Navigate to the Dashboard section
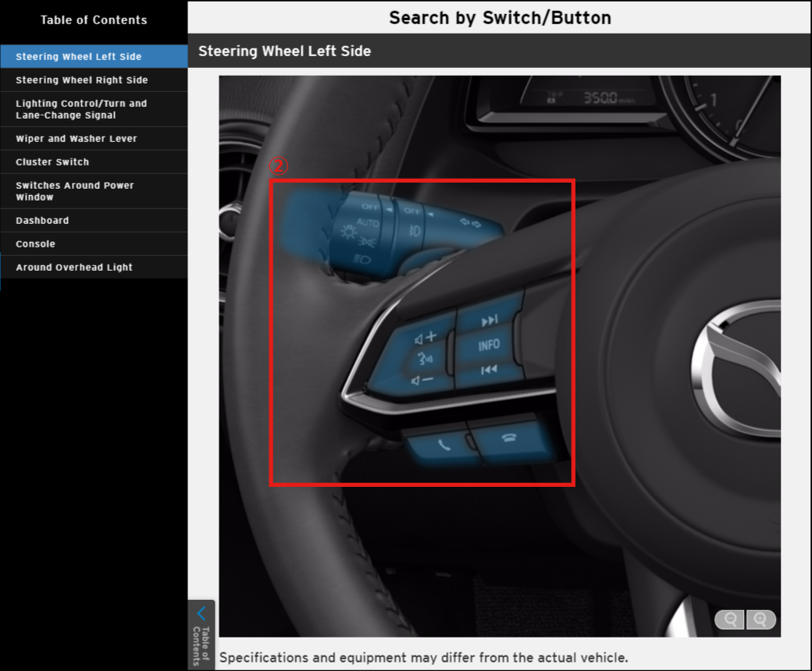812x671 pixels. click(x=42, y=220)
